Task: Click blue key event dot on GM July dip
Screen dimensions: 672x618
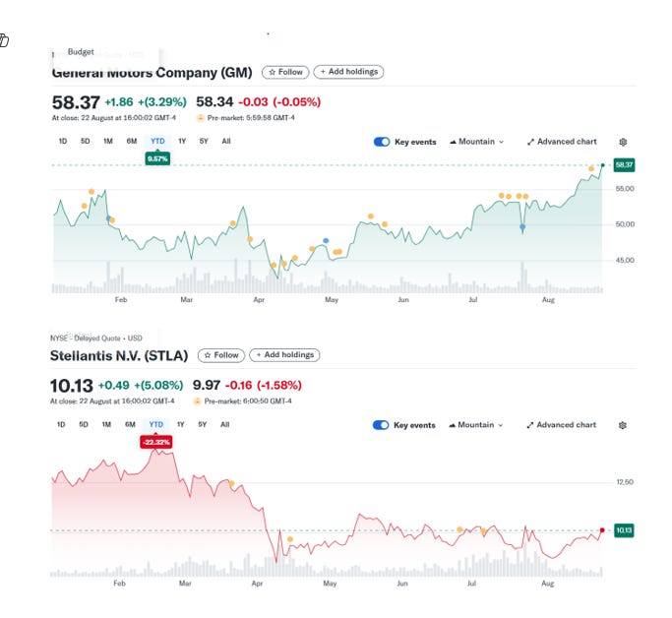Action: (522, 227)
